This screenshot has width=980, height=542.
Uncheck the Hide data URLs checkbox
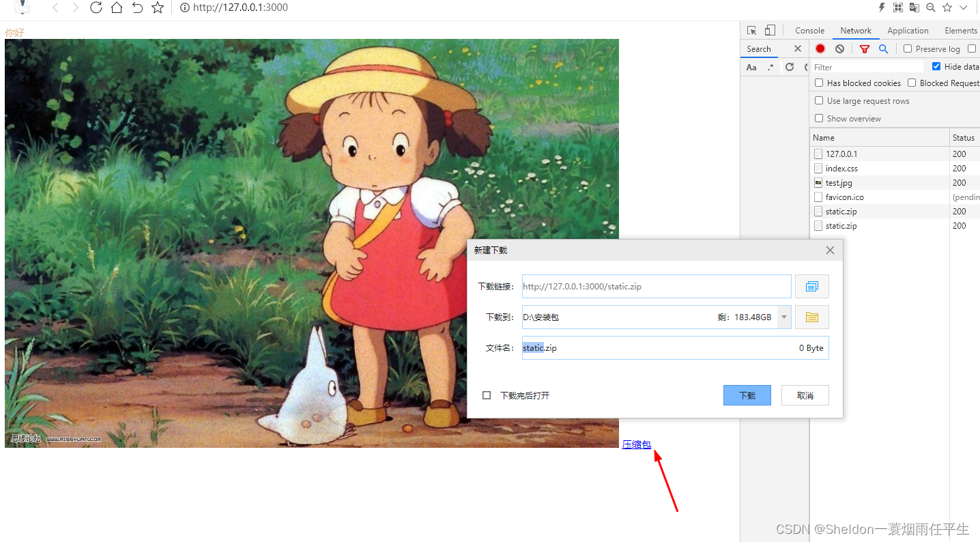tap(936, 66)
